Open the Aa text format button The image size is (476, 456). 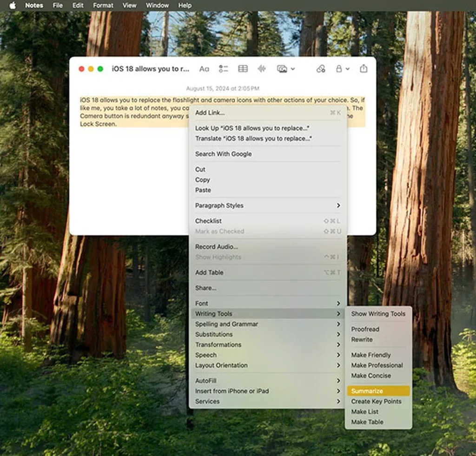(204, 69)
